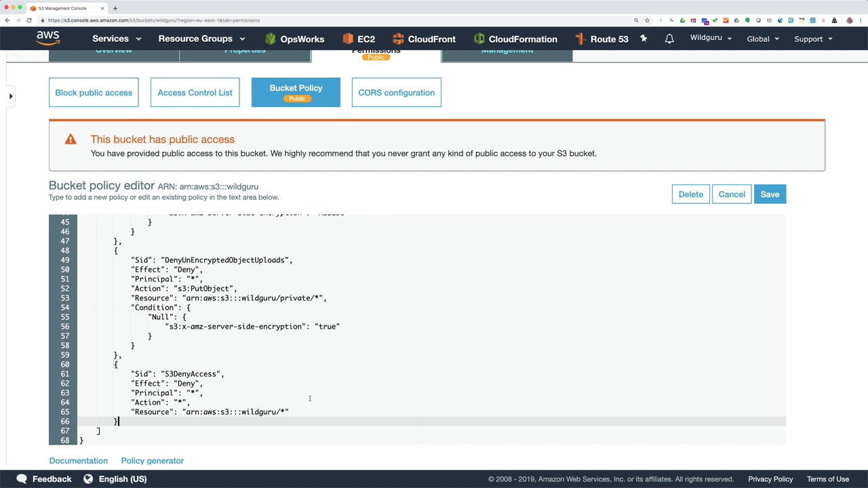
Task: Click the AWS logo home icon
Action: (x=48, y=39)
